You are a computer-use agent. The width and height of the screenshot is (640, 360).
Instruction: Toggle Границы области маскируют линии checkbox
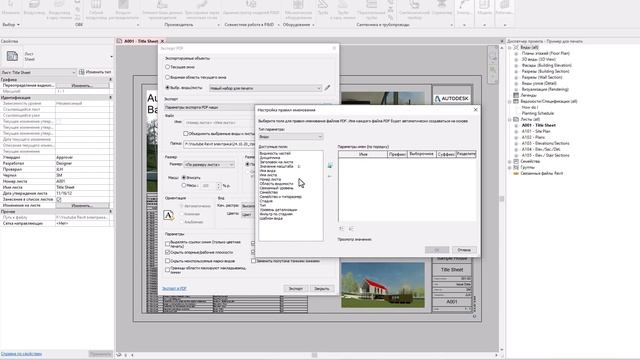pyautogui.click(x=167, y=269)
